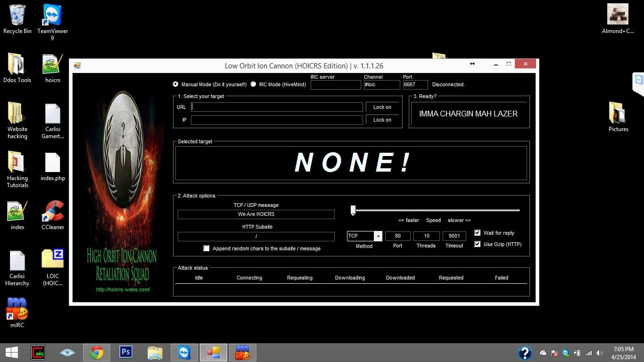Open the Carlisi Gamert text file icon

tap(53, 121)
